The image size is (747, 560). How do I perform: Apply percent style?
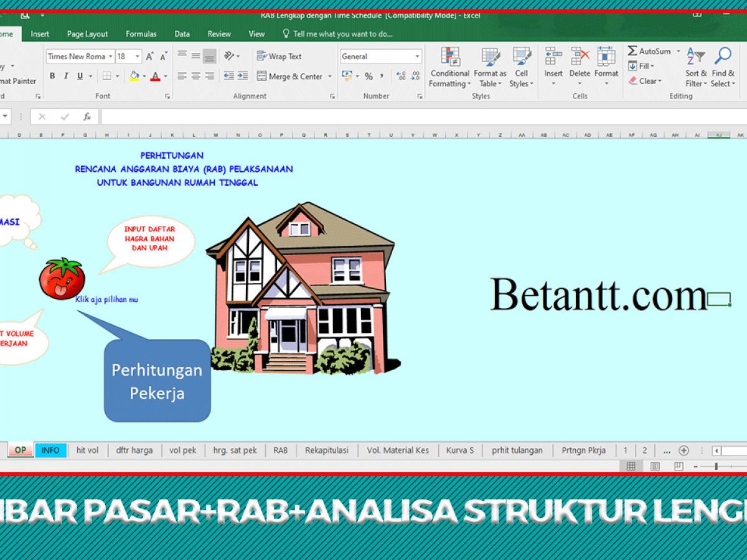click(x=369, y=77)
